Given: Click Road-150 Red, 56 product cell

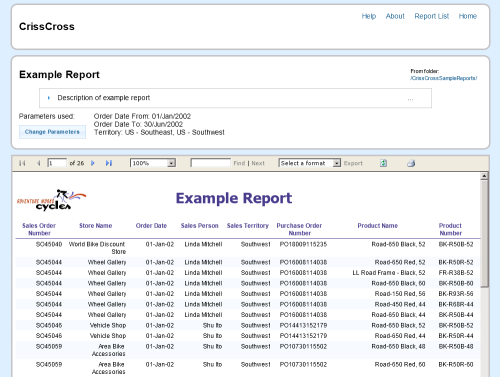Looking at the screenshot, I should (x=400, y=294).
